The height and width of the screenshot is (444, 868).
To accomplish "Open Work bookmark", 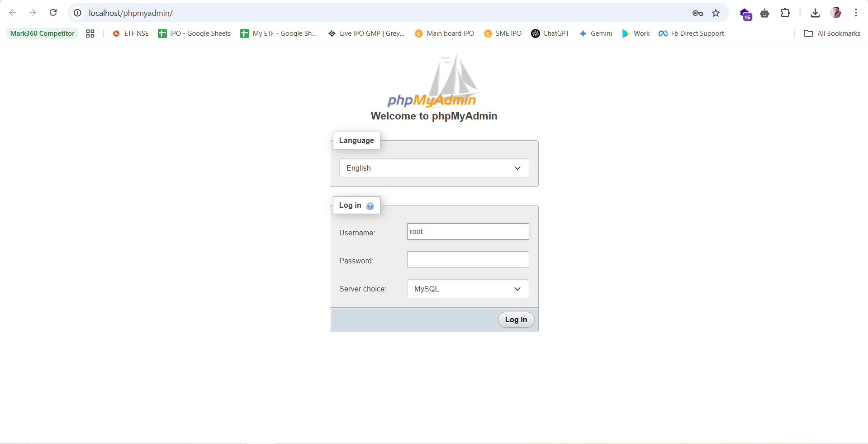I will pos(636,33).
